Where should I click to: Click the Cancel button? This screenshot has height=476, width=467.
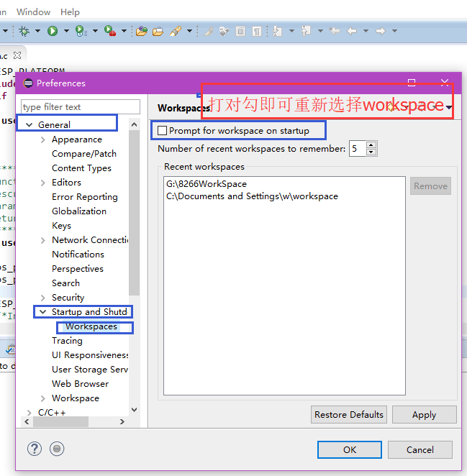click(420, 449)
